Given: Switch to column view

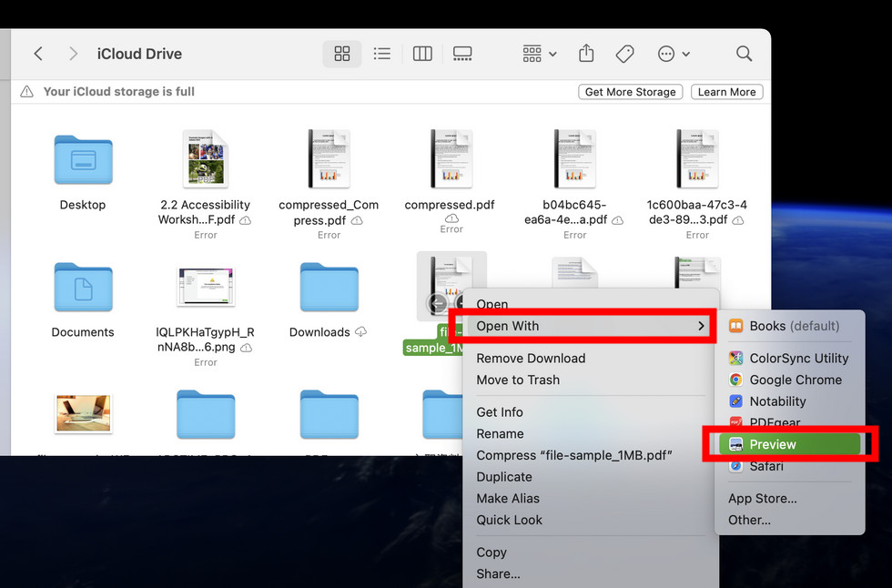Looking at the screenshot, I should [x=422, y=54].
